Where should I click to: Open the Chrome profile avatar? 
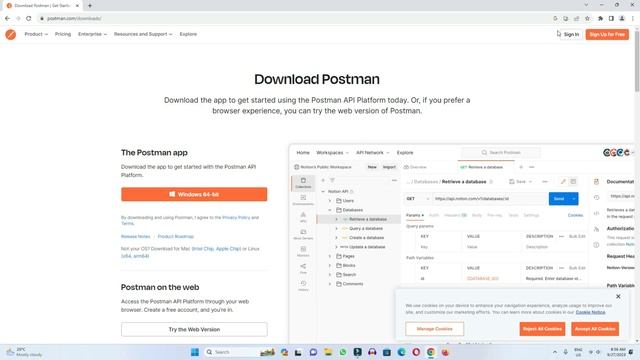pos(622,18)
